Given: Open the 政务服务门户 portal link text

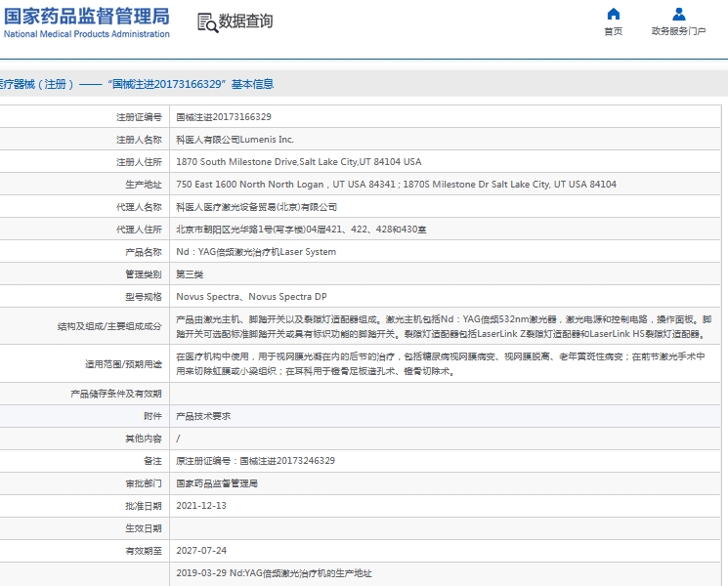Looking at the screenshot, I should click(679, 31).
